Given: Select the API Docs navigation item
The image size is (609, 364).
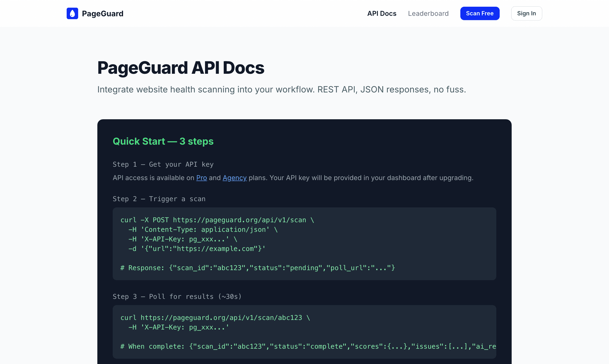Looking at the screenshot, I should pos(381,13).
